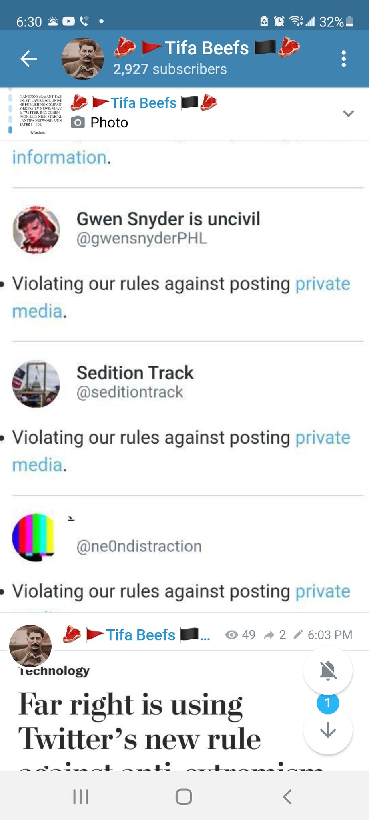This screenshot has height=820, width=369.
Task: Tap the views eye counter
Action: coord(240,635)
